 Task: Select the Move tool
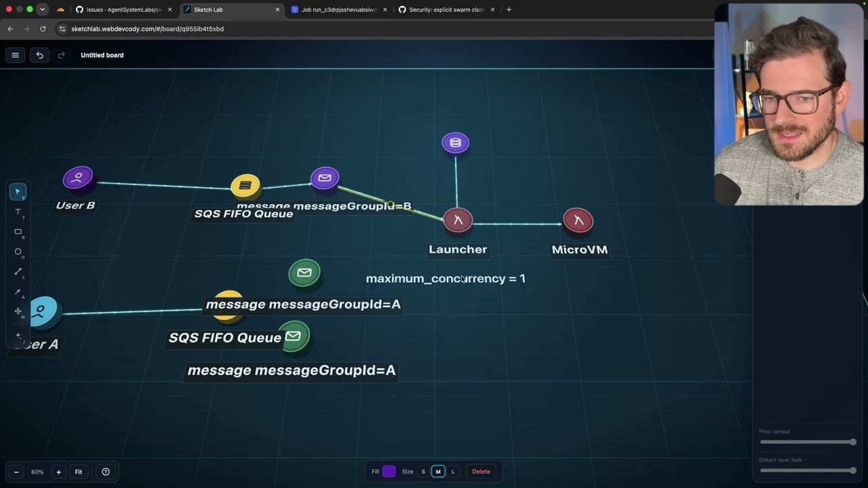pos(18,311)
